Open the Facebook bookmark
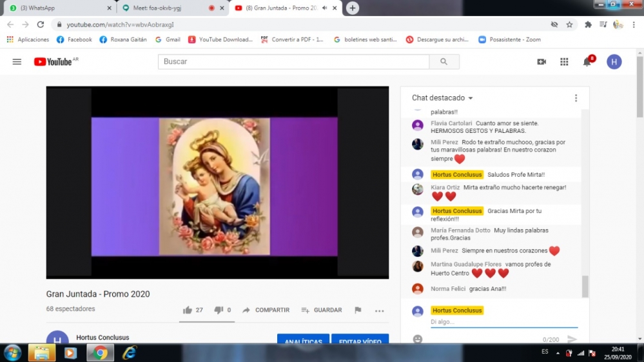Viewport: 644px width, 362px height. 74,39
